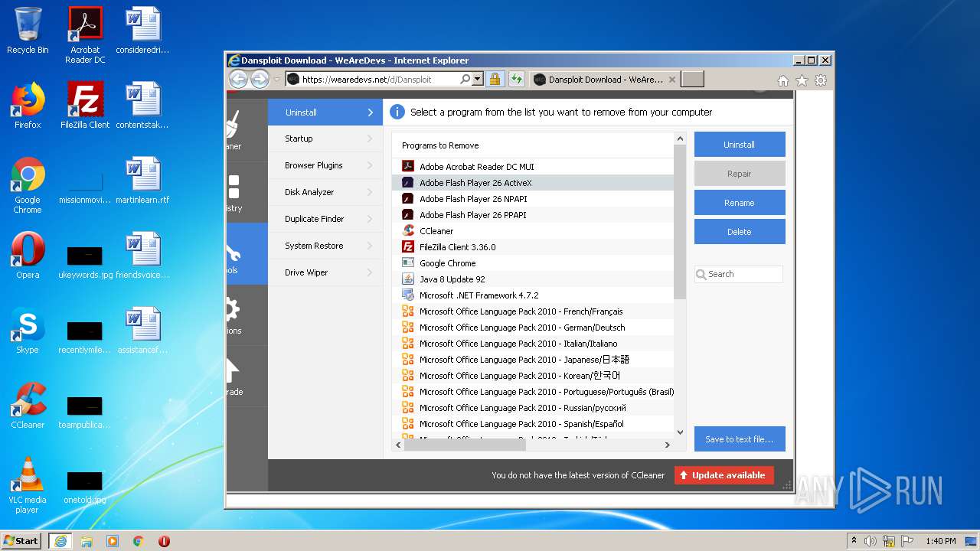The width and height of the screenshot is (980, 551).
Task: Open FileZilla Client desktop shortcut
Action: pos(85,106)
